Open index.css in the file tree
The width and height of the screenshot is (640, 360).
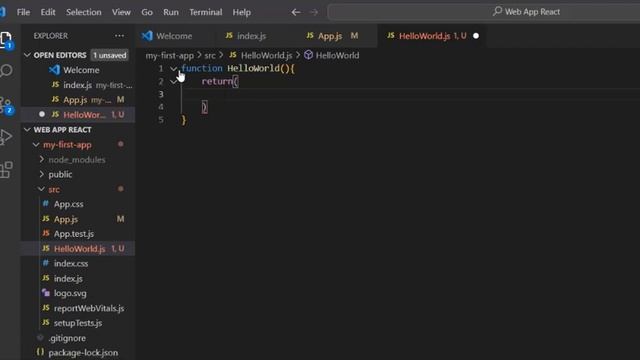click(71, 264)
